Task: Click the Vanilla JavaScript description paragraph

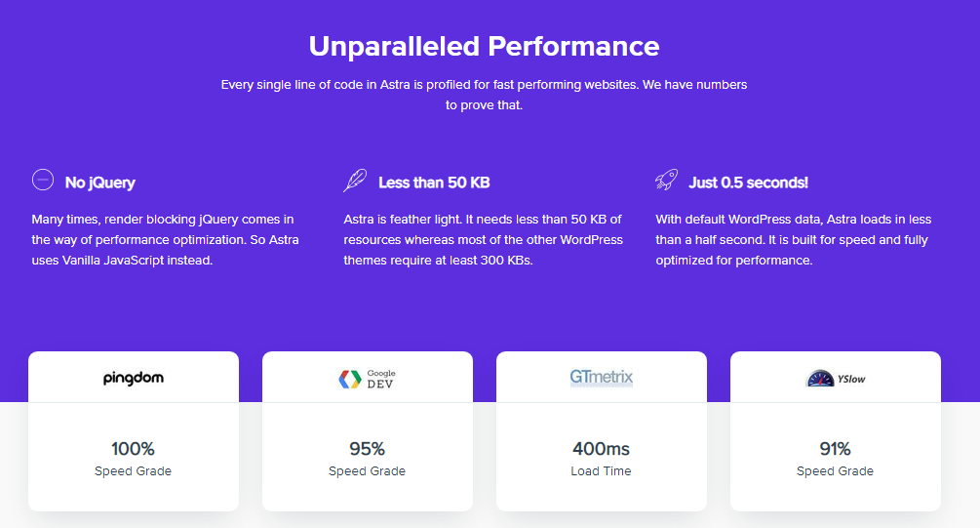Action: (x=165, y=240)
